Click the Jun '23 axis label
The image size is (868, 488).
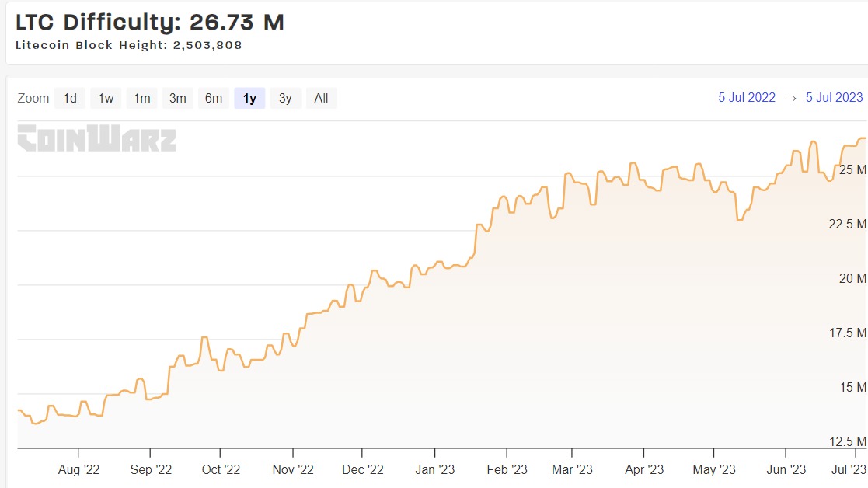tap(786, 470)
